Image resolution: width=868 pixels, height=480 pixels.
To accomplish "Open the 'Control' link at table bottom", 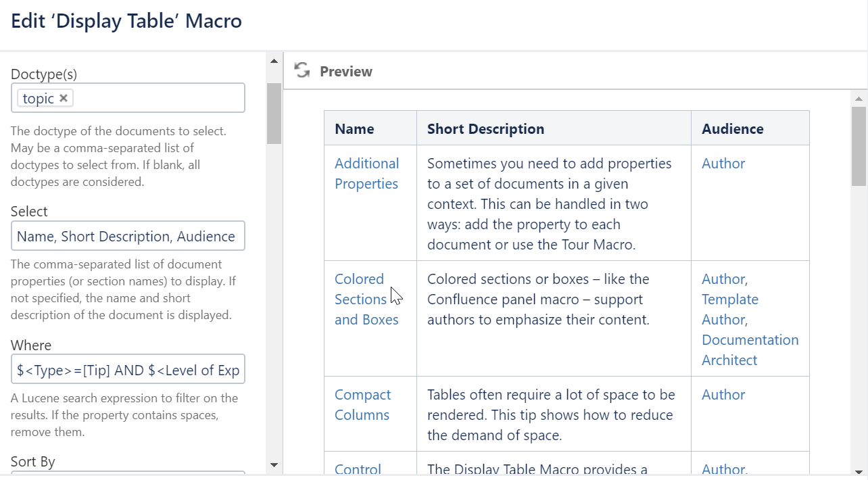I will 358,469.
